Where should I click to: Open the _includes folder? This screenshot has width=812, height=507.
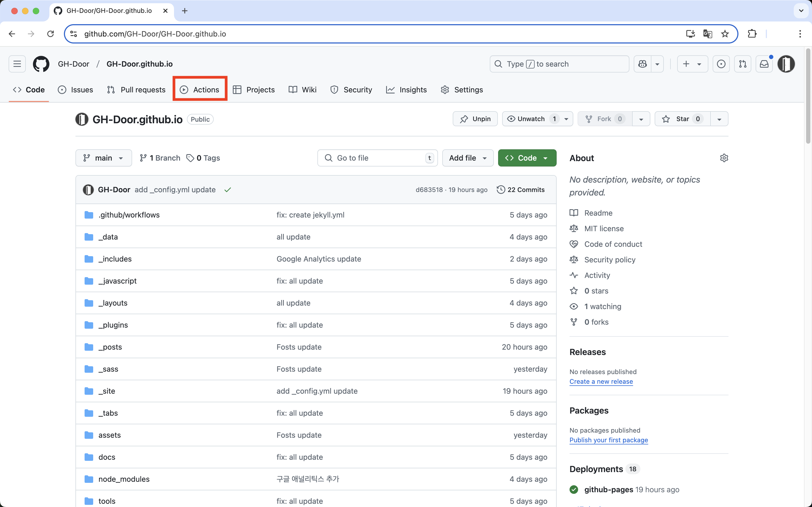tap(115, 259)
